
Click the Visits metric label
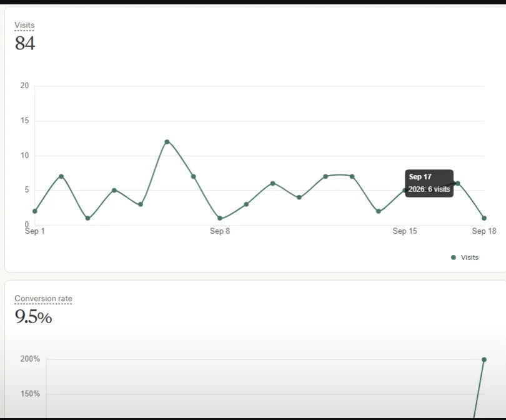click(x=24, y=25)
